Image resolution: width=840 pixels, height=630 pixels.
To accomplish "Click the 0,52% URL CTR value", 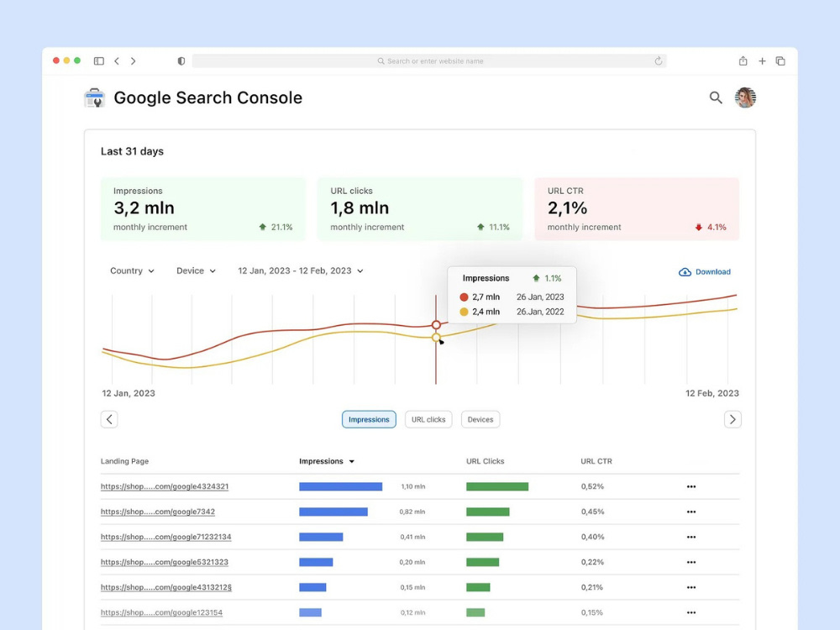I will coord(592,486).
